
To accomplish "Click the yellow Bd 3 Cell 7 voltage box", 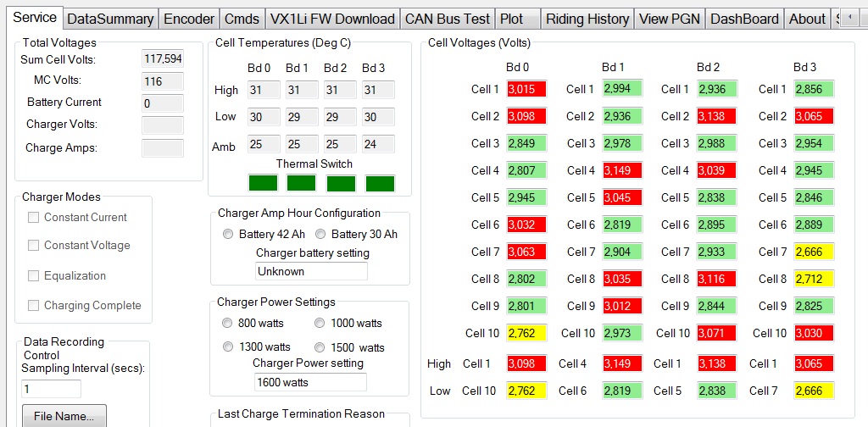I will [x=814, y=252].
